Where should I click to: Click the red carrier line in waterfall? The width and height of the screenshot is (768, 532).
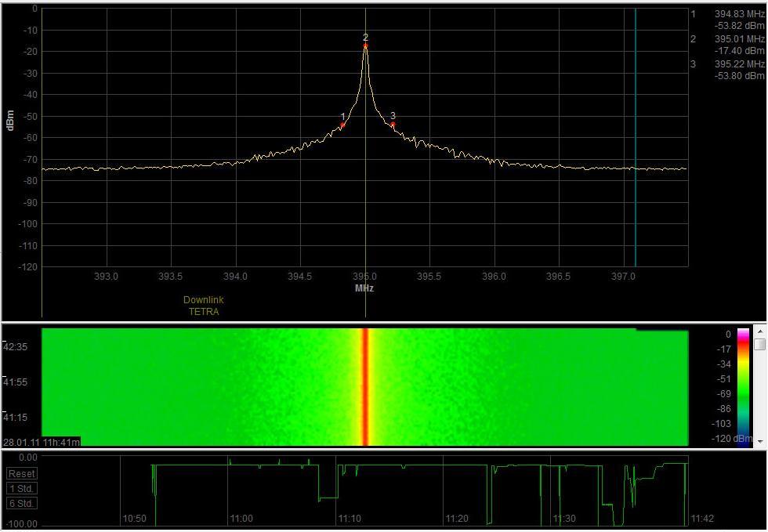[x=365, y=387]
